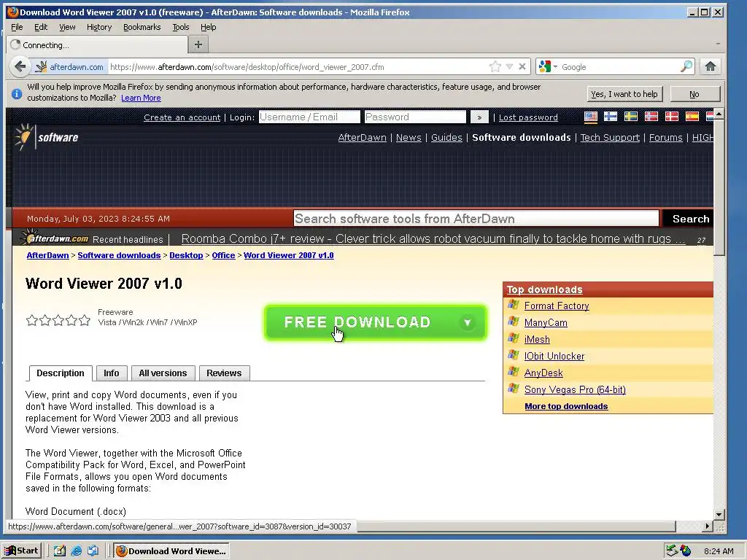This screenshot has width=747, height=560.
Task: Click the afterdawn.com headlines logo
Action: 55,238
